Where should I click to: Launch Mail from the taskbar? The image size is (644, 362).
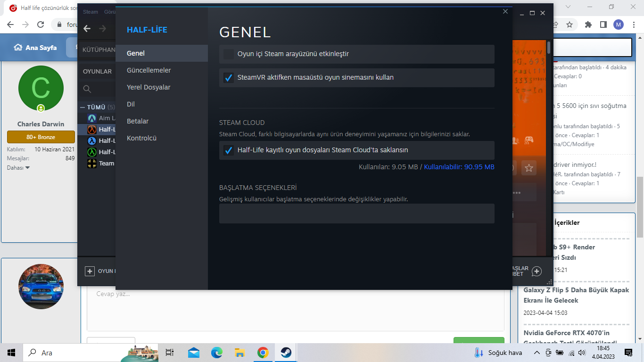tap(193, 353)
